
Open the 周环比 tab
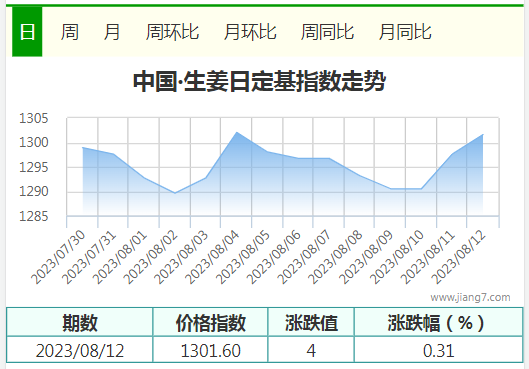coord(172,32)
